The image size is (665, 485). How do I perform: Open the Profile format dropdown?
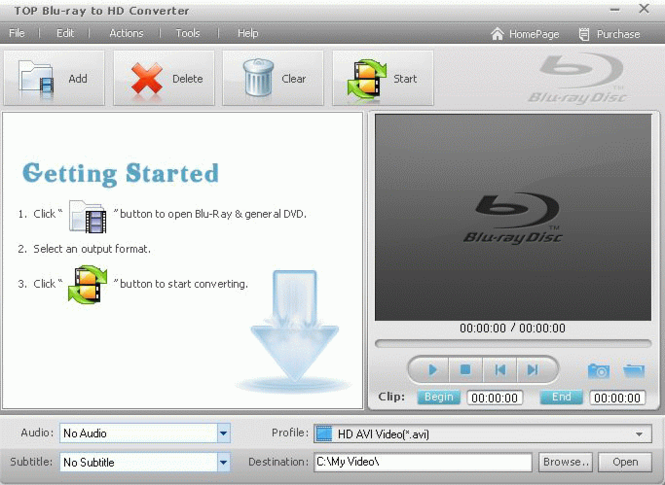[482, 434]
